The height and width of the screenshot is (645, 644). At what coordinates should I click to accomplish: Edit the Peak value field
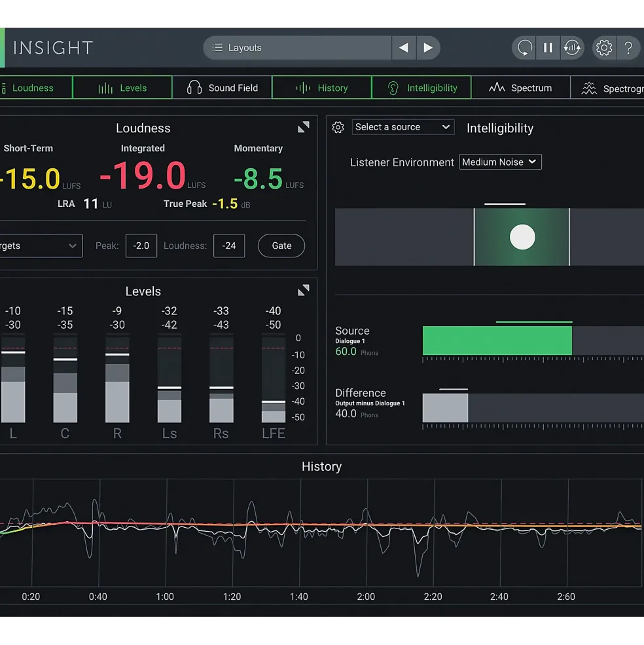(141, 246)
